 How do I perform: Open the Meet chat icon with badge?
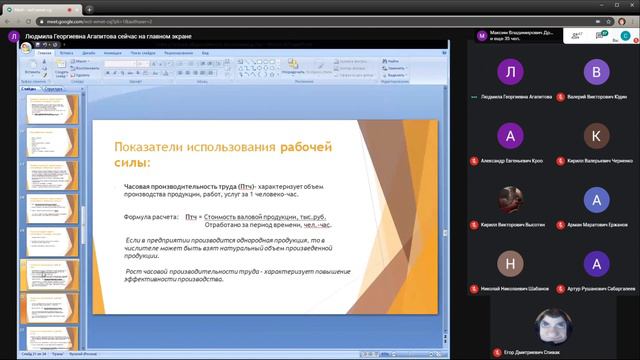[600, 36]
